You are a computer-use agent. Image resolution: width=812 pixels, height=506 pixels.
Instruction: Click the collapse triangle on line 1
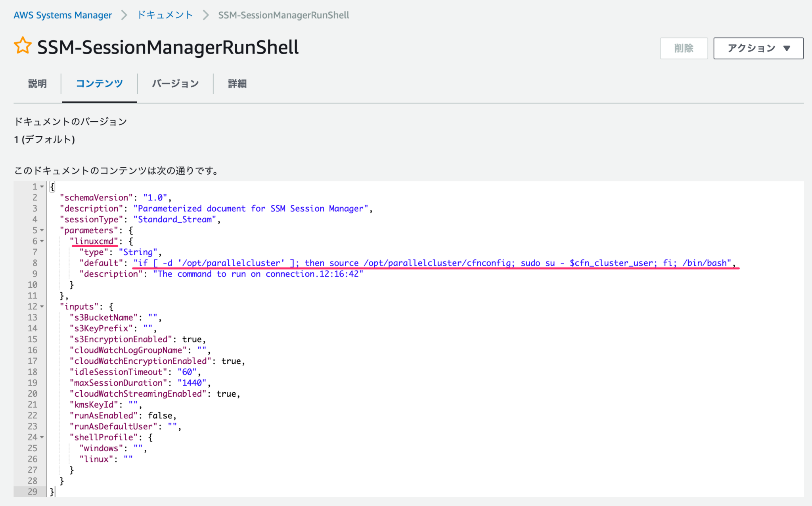click(42, 186)
